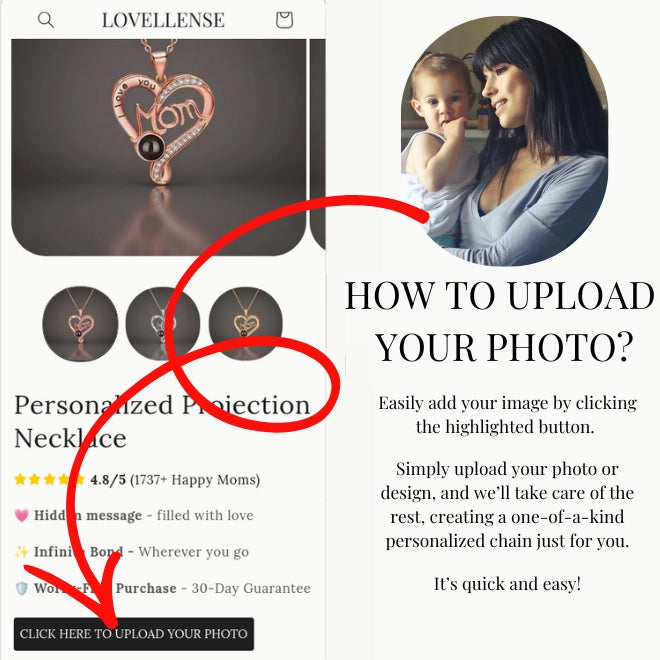Viewport: 660px width, 660px height.
Task: Click the mother and baby oval photo
Action: click(504, 141)
